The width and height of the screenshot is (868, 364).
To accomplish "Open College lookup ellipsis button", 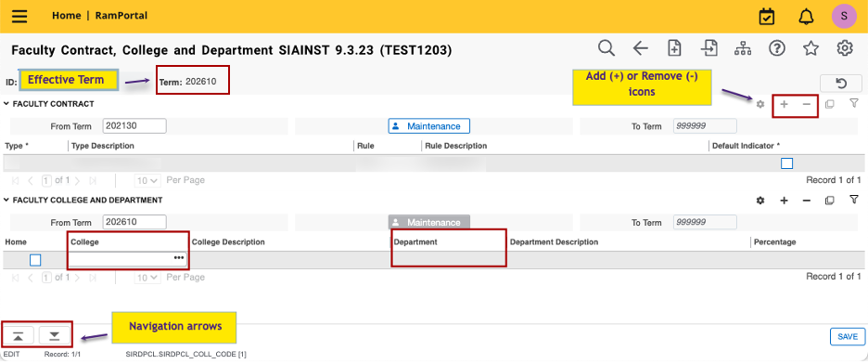I will point(179,258).
